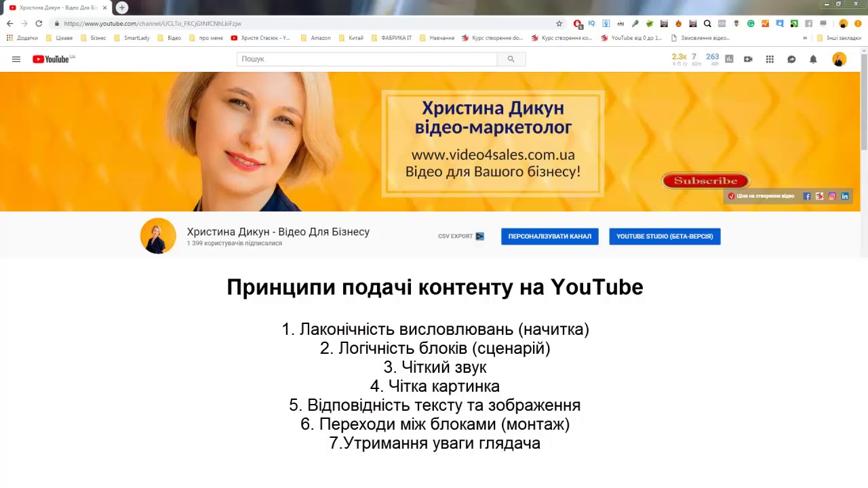The image size is (868, 488).
Task: Click the browser back arrow
Action: coord(9,23)
